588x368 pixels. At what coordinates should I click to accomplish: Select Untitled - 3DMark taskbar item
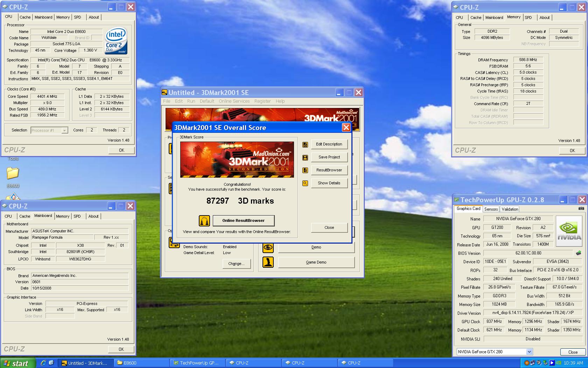[x=86, y=363]
